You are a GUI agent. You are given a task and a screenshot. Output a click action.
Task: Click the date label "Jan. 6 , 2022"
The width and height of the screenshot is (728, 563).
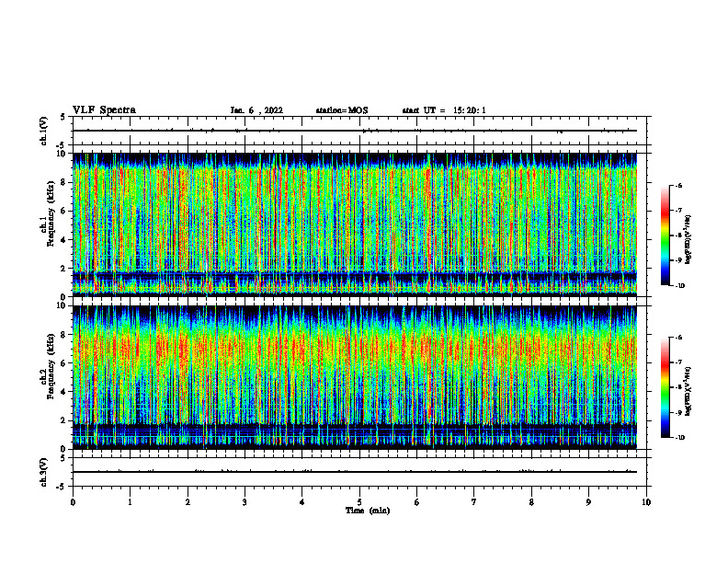pos(256,110)
